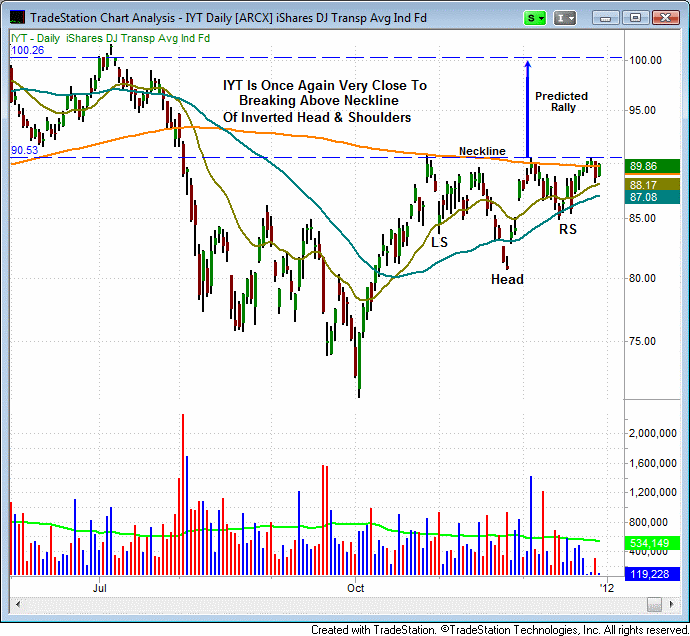
Task: Click the 80.00 price axis label
Action: (x=642, y=278)
